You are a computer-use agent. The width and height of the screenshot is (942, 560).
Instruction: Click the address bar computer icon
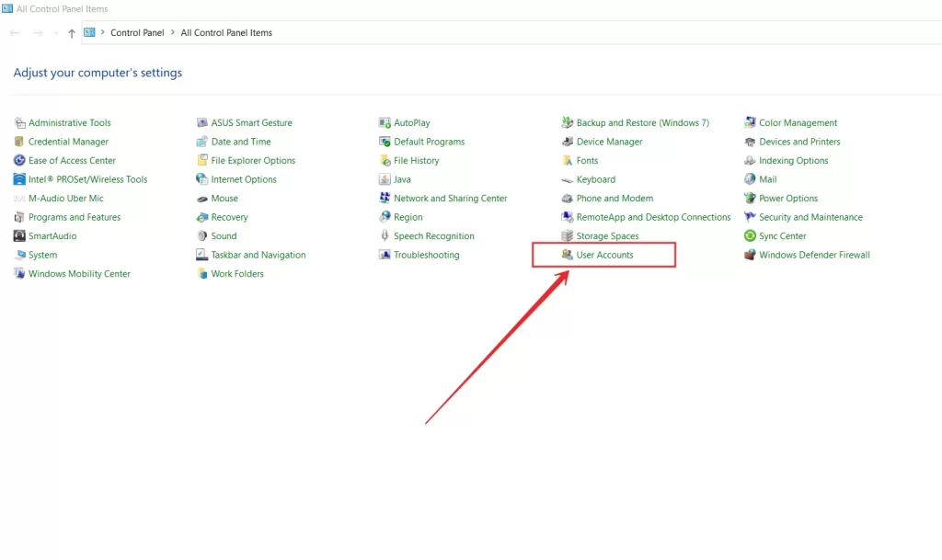pos(89,32)
